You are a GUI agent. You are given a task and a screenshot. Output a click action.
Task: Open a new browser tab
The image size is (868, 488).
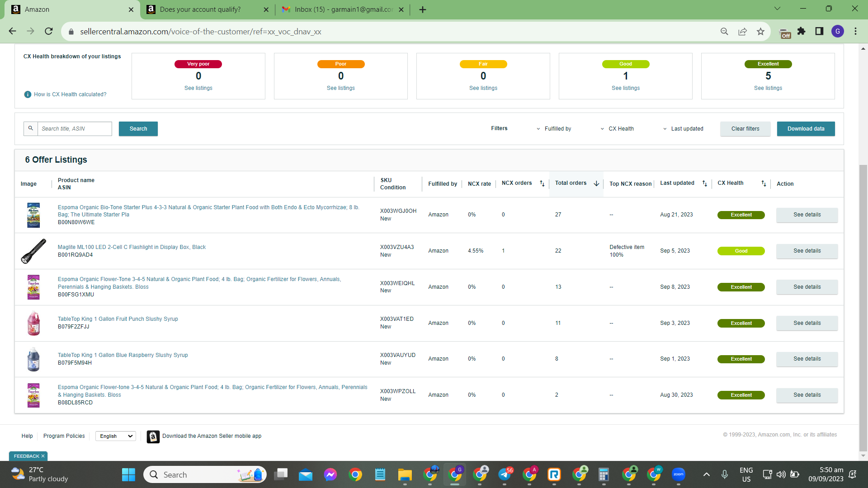(423, 9)
